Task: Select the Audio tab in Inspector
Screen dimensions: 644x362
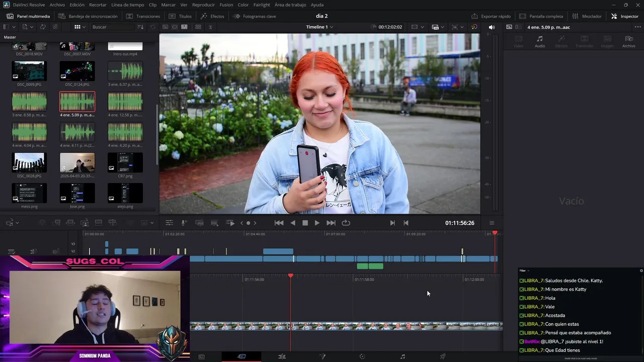Action: pos(540,42)
